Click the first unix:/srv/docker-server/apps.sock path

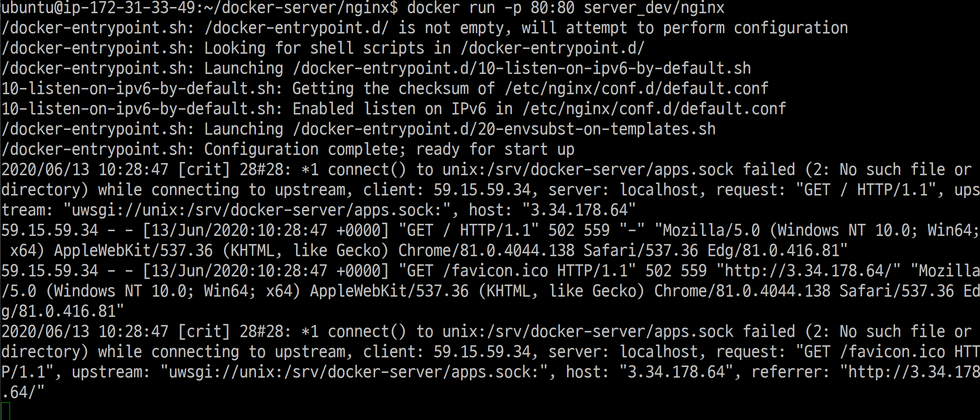click(x=588, y=170)
